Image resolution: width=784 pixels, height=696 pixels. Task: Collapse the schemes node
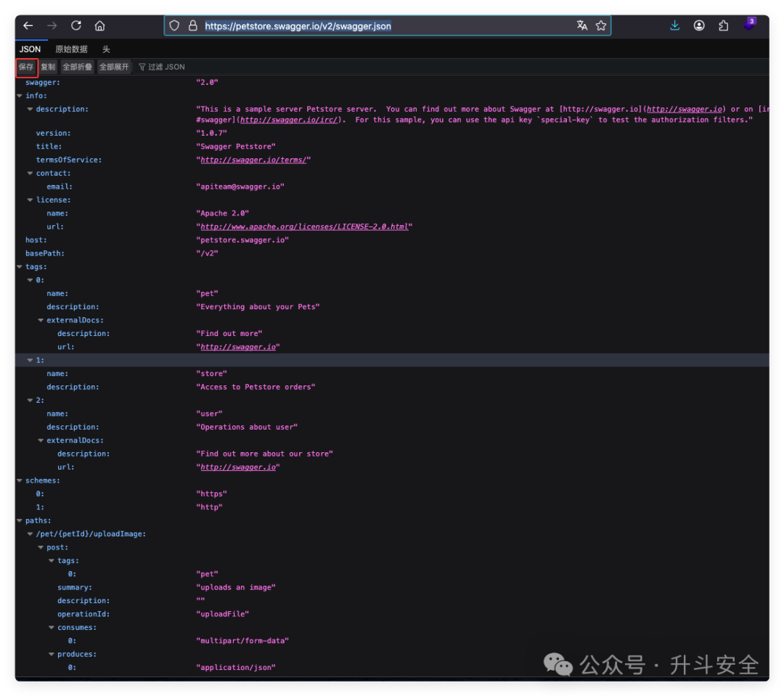pyautogui.click(x=20, y=480)
